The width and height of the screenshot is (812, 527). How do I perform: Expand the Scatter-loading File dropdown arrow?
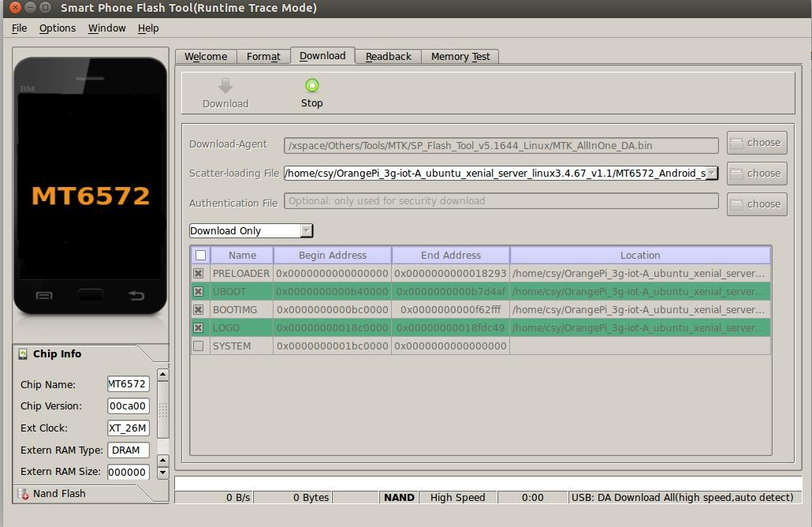coord(712,173)
